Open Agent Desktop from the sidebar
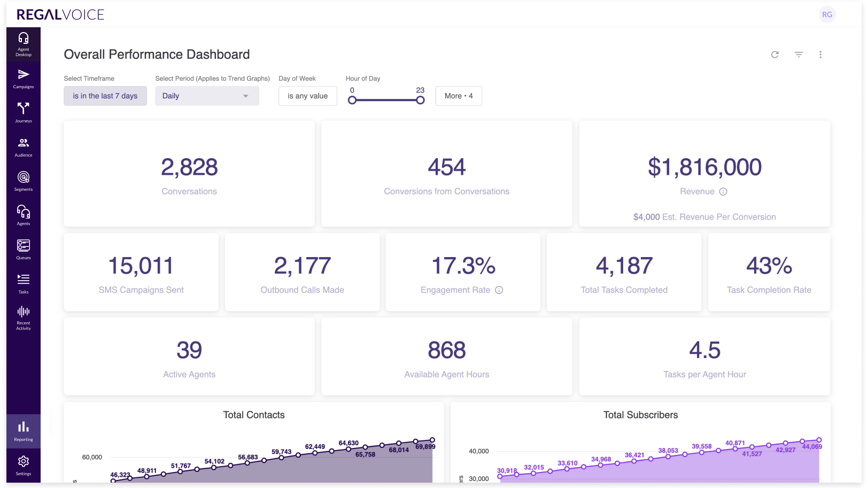868x488 pixels. coord(24,44)
